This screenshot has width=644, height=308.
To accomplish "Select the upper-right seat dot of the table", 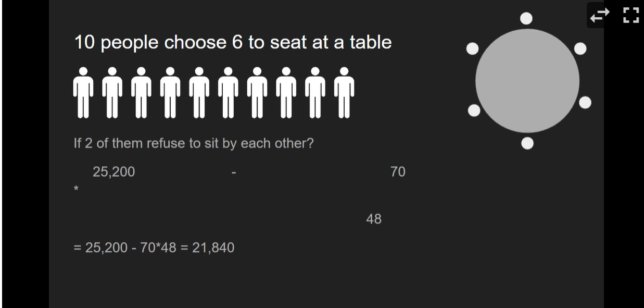I will point(580,48).
